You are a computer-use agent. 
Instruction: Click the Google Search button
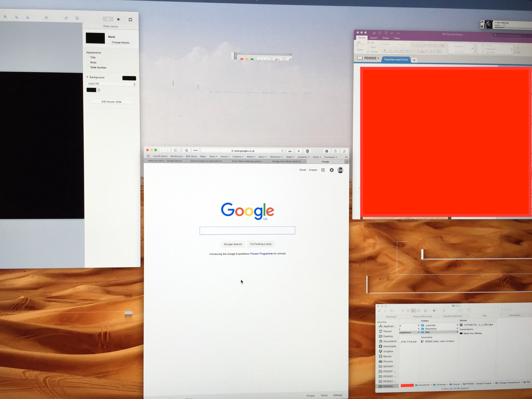(x=233, y=244)
